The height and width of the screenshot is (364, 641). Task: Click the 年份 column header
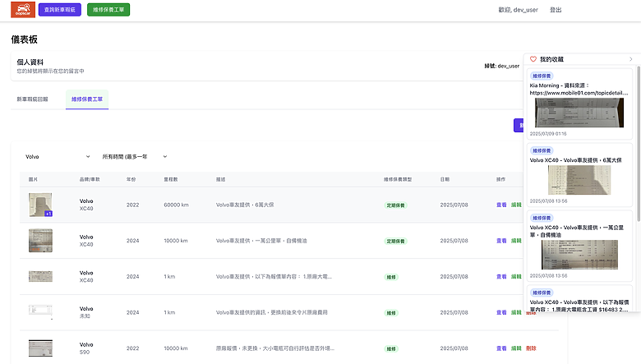coord(131,179)
